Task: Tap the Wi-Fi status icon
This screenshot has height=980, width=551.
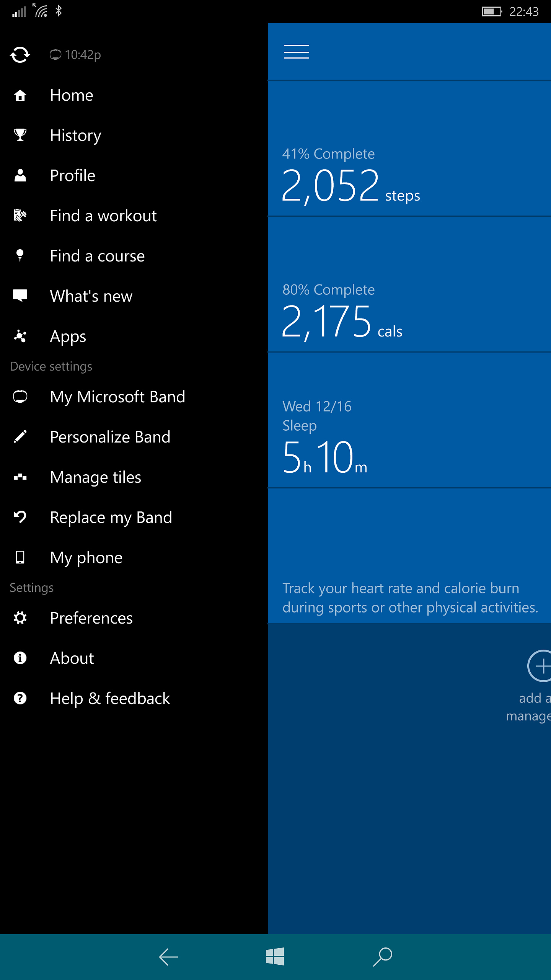Action: coord(40,10)
